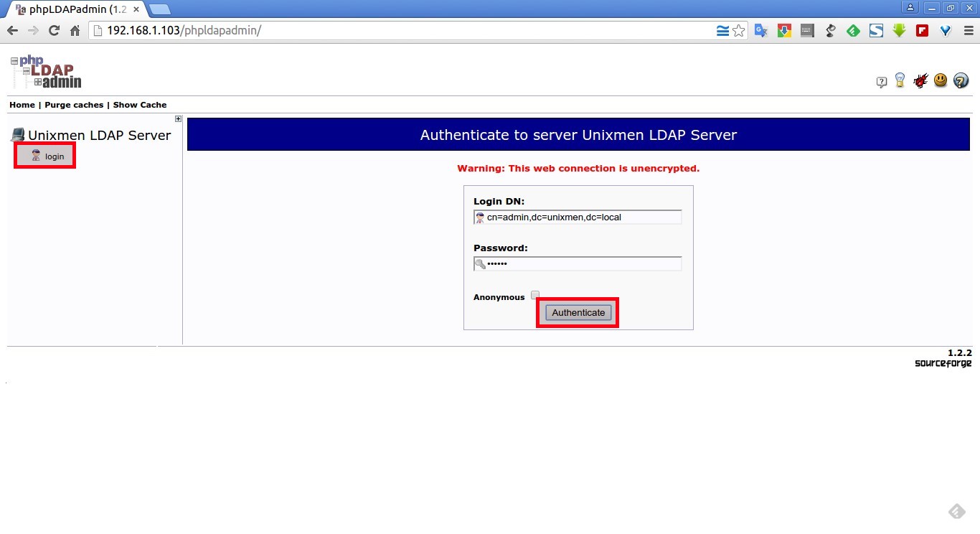Click the Unixmen LDAP Server tree title

point(99,135)
